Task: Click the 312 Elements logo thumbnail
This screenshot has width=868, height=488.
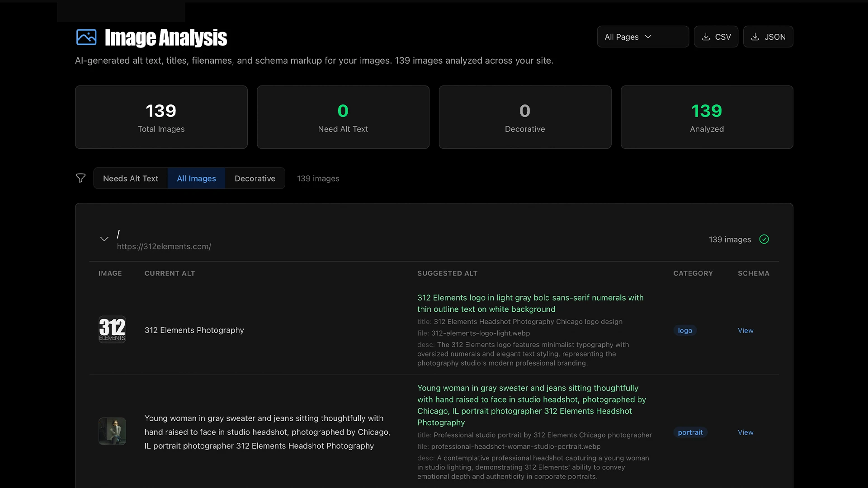Action: (112, 329)
